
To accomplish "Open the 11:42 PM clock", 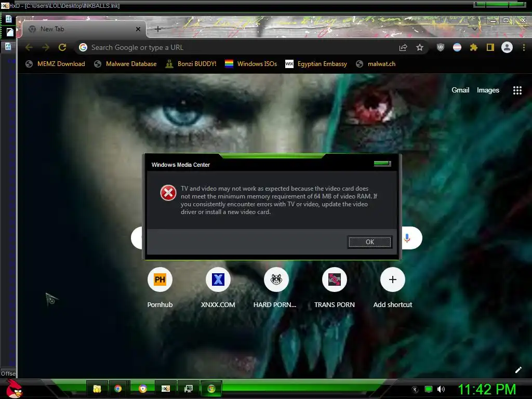I will [x=487, y=389].
